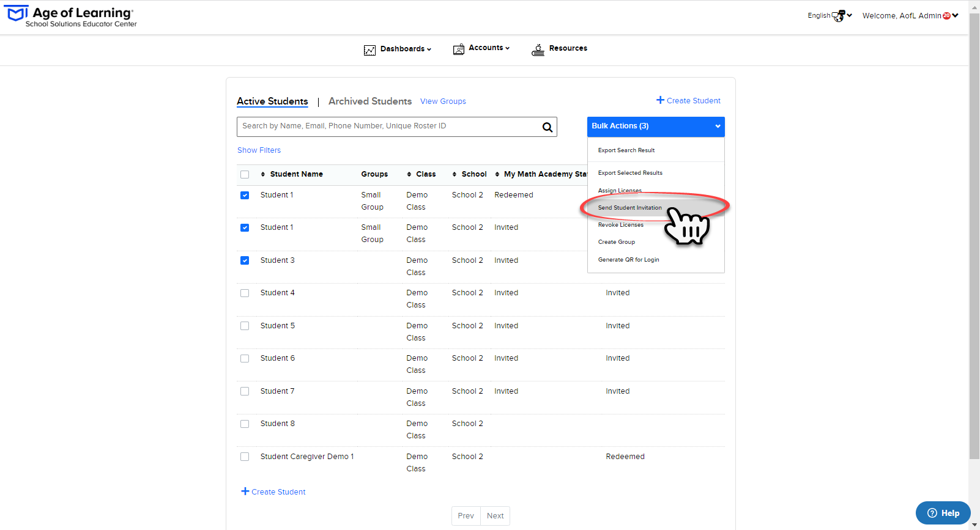This screenshot has height=530, width=980.
Task: Click the search magnifier icon
Action: (x=548, y=127)
